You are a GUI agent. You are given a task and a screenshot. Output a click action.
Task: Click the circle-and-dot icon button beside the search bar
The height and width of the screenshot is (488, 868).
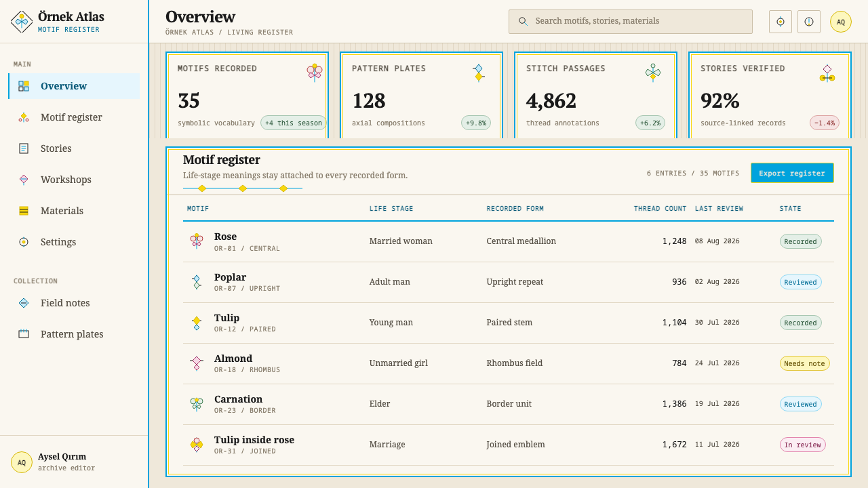[781, 22]
